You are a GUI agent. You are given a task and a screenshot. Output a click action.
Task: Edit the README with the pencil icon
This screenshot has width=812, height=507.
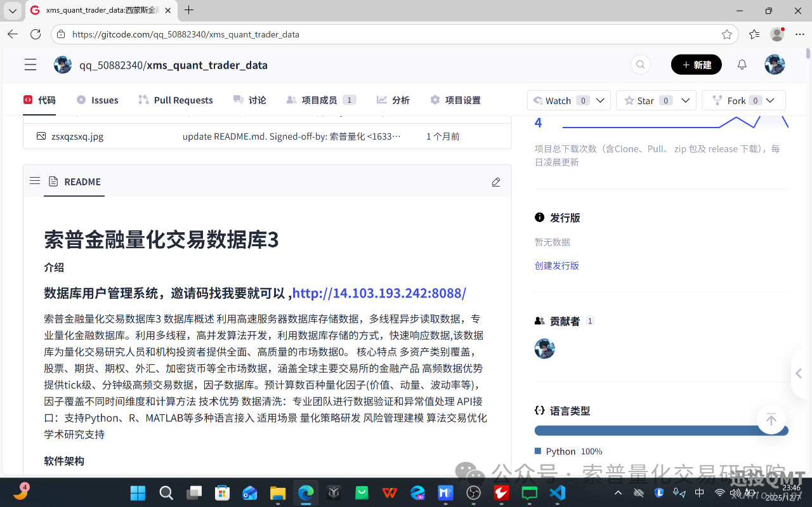(x=495, y=182)
